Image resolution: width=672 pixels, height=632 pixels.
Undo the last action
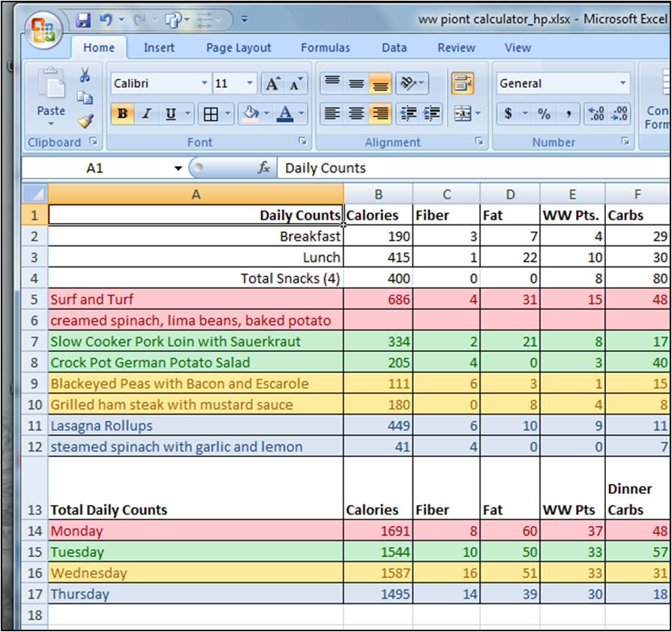pos(106,20)
